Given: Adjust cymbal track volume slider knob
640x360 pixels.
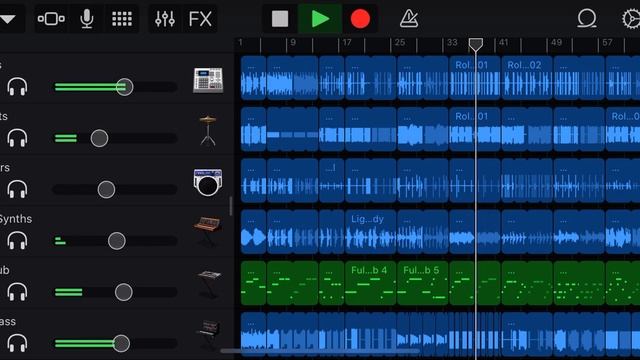Looking at the screenshot, I should click(x=99, y=138).
